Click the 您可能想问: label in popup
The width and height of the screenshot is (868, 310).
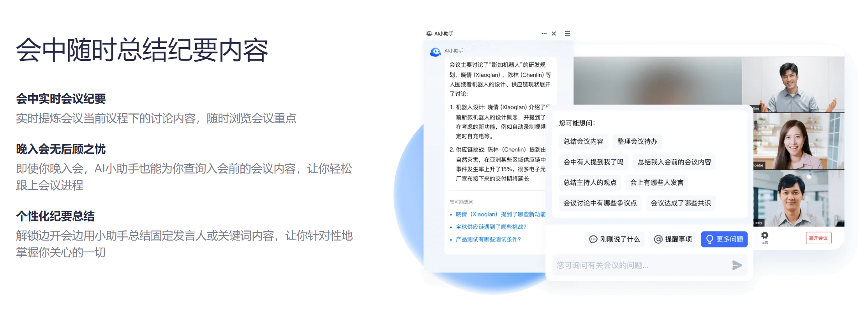[x=577, y=123]
